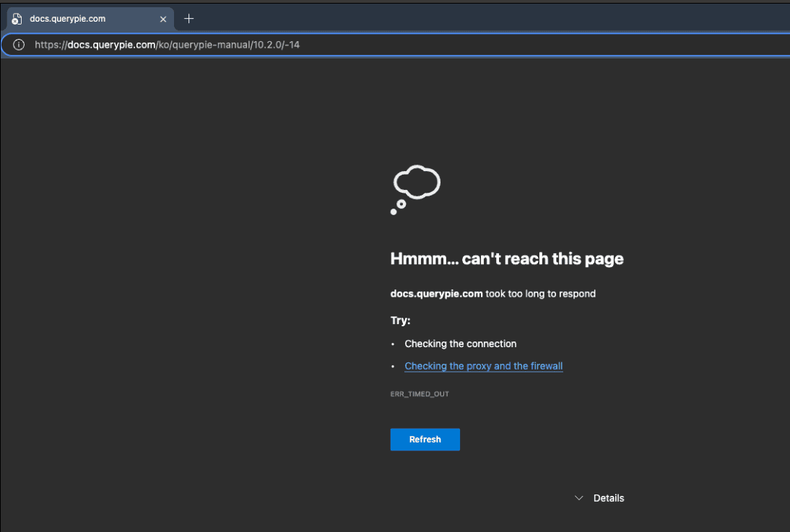Click the ERR_TIMED_OUT error code text
Screen dimensions: 790x532
420,394
